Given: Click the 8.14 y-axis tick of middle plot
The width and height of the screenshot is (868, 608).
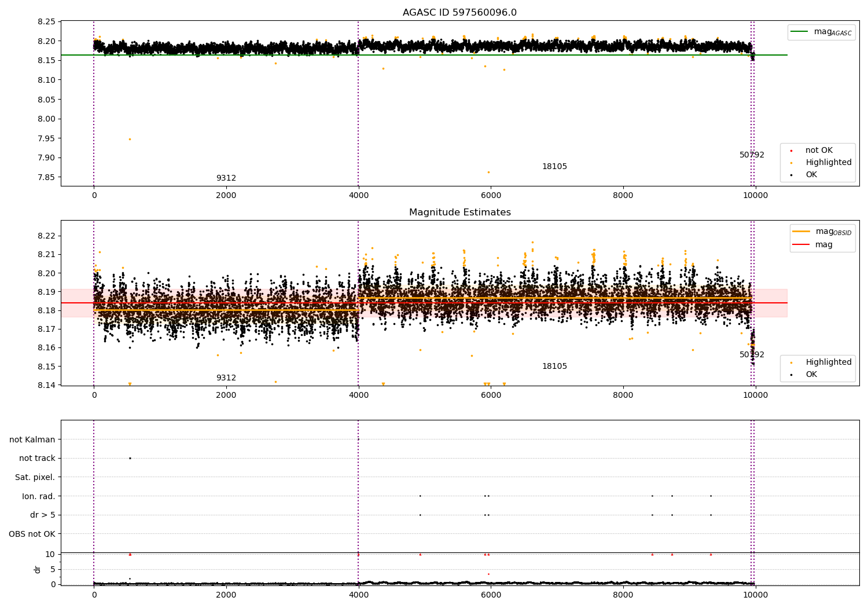Looking at the screenshot, I should (x=46, y=385).
